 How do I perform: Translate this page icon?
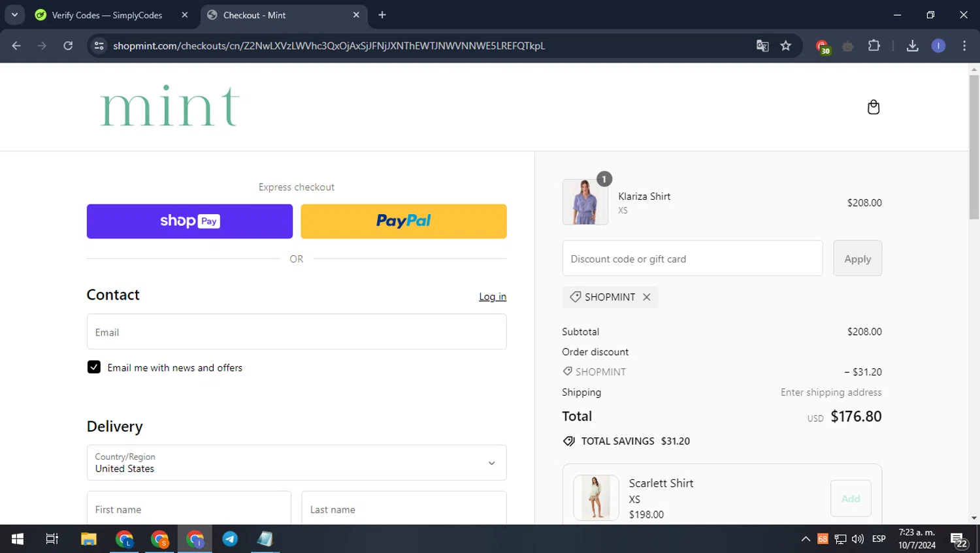pos(762,46)
